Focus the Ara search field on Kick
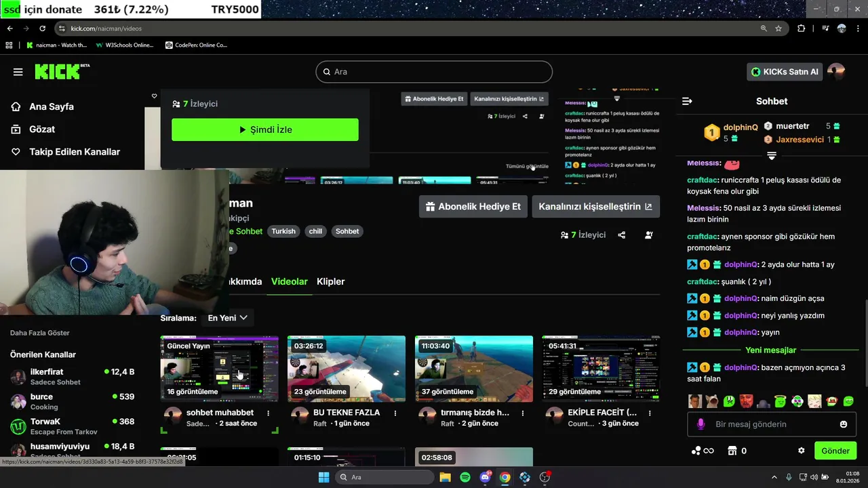The width and height of the screenshot is (868, 488). [x=434, y=72]
